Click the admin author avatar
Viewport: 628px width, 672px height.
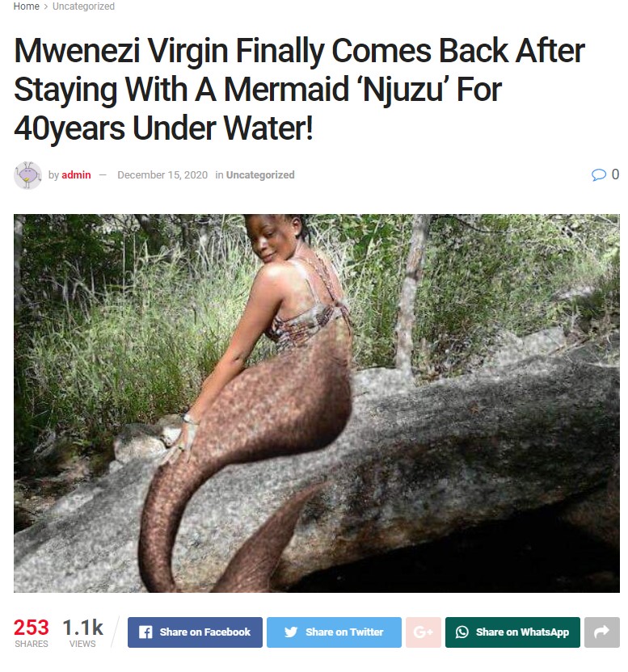tap(27, 175)
